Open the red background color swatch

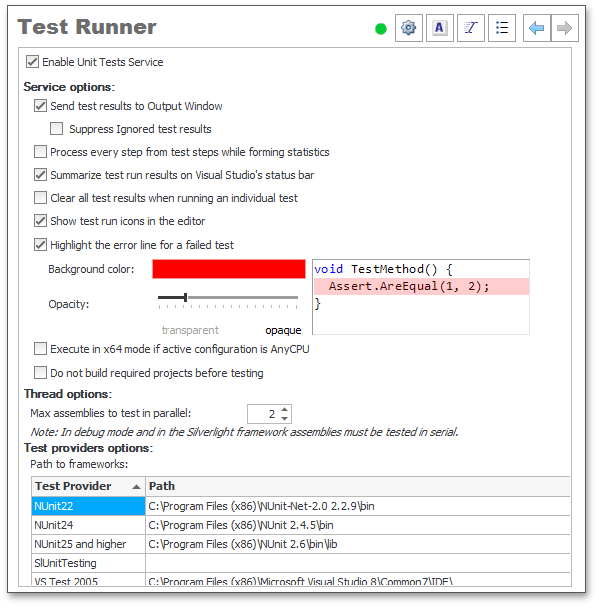click(x=229, y=269)
